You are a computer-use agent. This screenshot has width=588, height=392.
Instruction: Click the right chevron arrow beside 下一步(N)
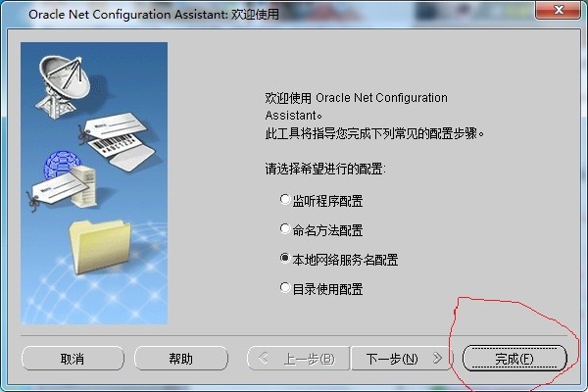(x=437, y=358)
